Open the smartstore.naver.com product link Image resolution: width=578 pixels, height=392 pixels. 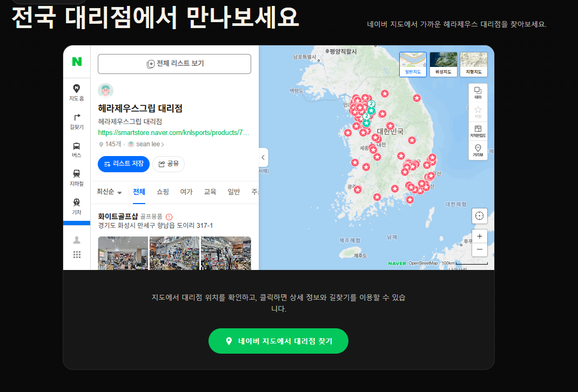pos(173,133)
